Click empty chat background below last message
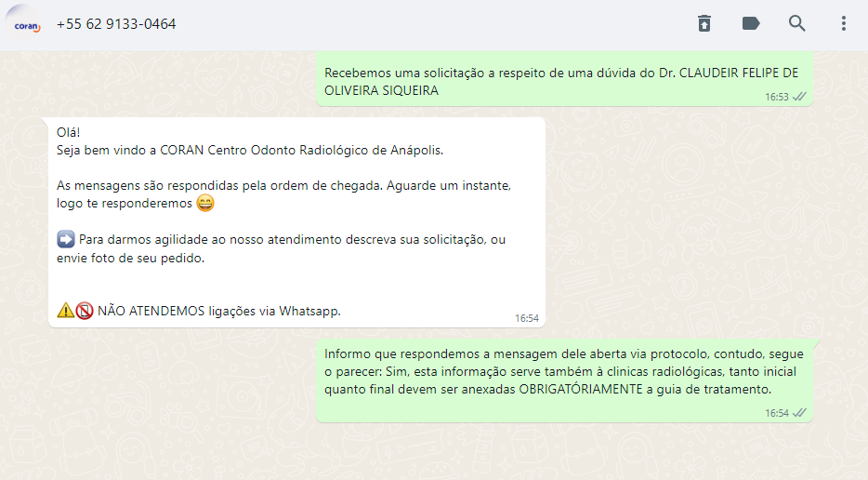868x480 pixels. pos(434,452)
